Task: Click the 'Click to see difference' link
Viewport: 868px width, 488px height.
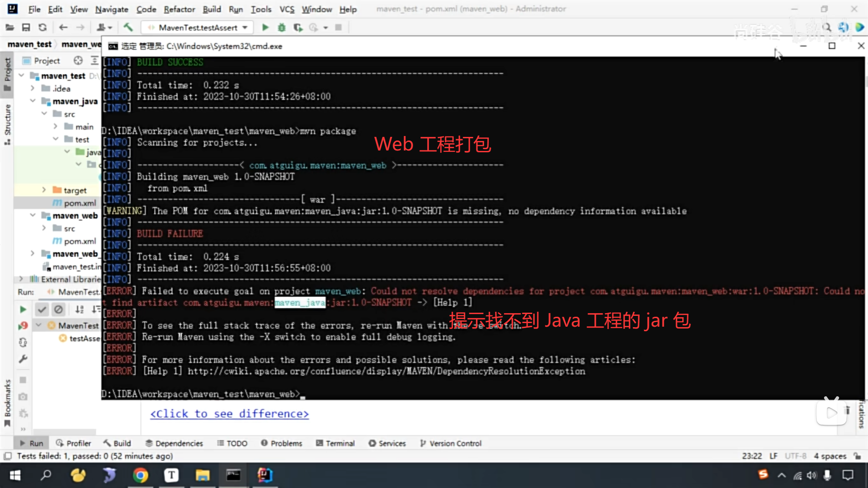Action: pyautogui.click(x=229, y=414)
